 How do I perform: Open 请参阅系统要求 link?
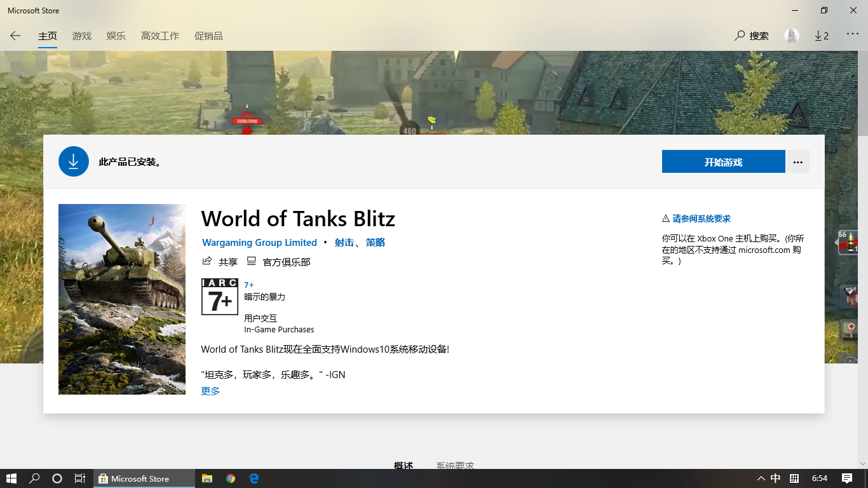(x=702, y=219)
